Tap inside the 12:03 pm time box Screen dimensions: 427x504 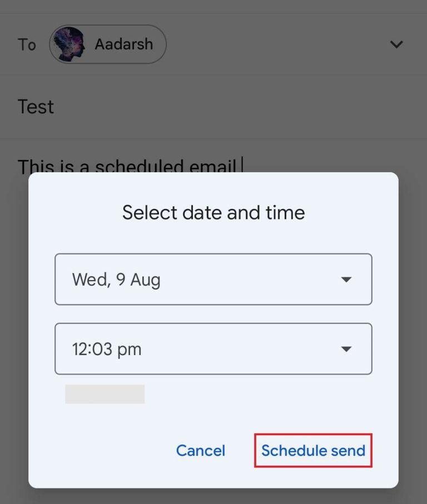click(139, 349)
